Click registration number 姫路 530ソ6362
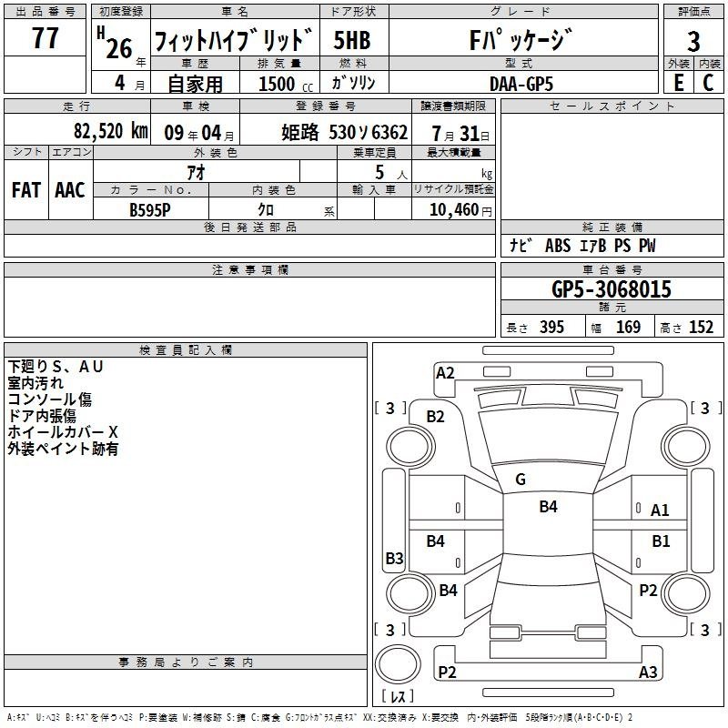 (344, 133)
